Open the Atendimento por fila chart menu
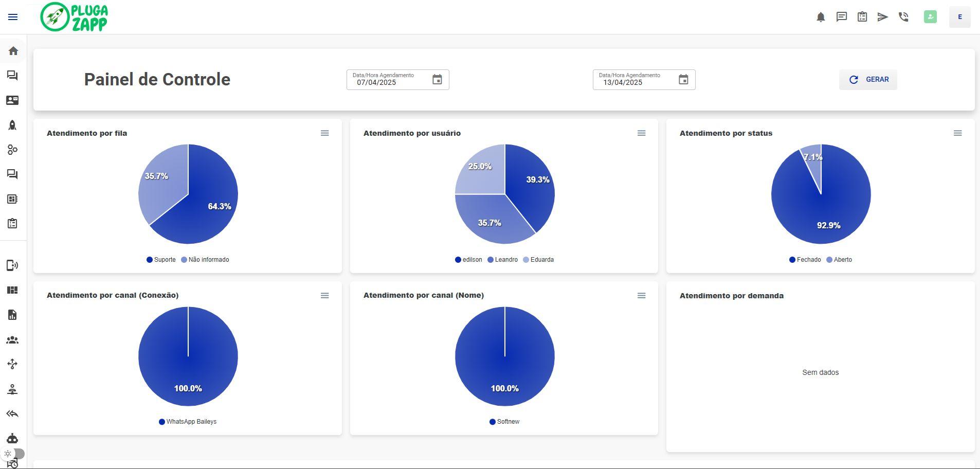The image size is (980, 469). (x=324, y=133)
